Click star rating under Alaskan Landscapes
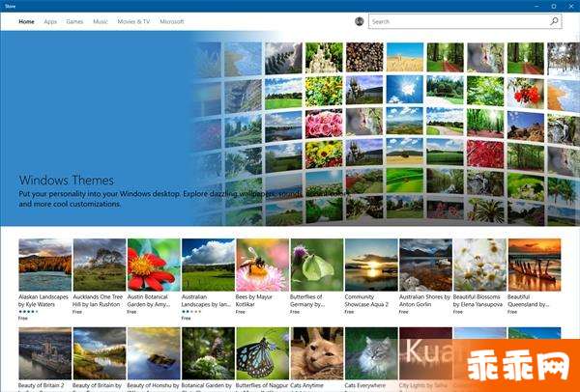This screenshot has width=580, height=392. [x=28, y=312]
